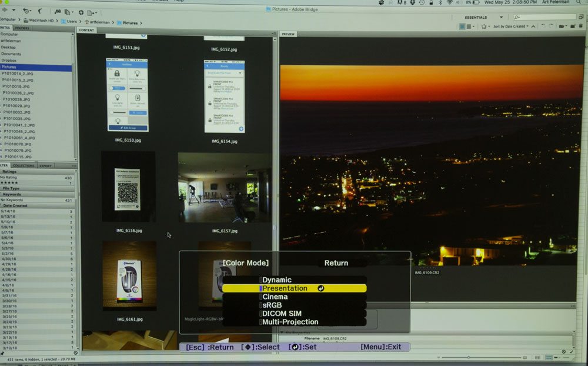Click the Open in Camera Raw icon
The width and height of the screenshot is (588, 366).
tap(81, 11)
